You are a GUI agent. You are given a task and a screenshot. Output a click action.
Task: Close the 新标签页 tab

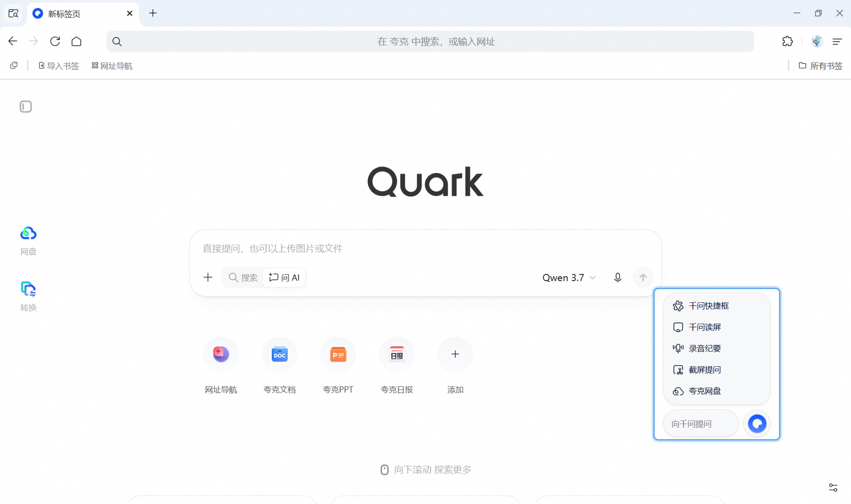pos(129,14)
